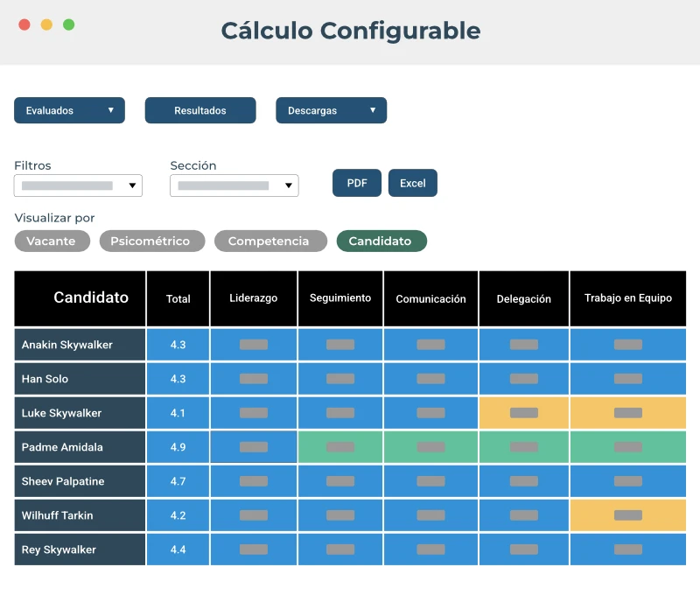Click the green window dot
The height and width of the screenshot is (616, 700).
click(66, 24)
